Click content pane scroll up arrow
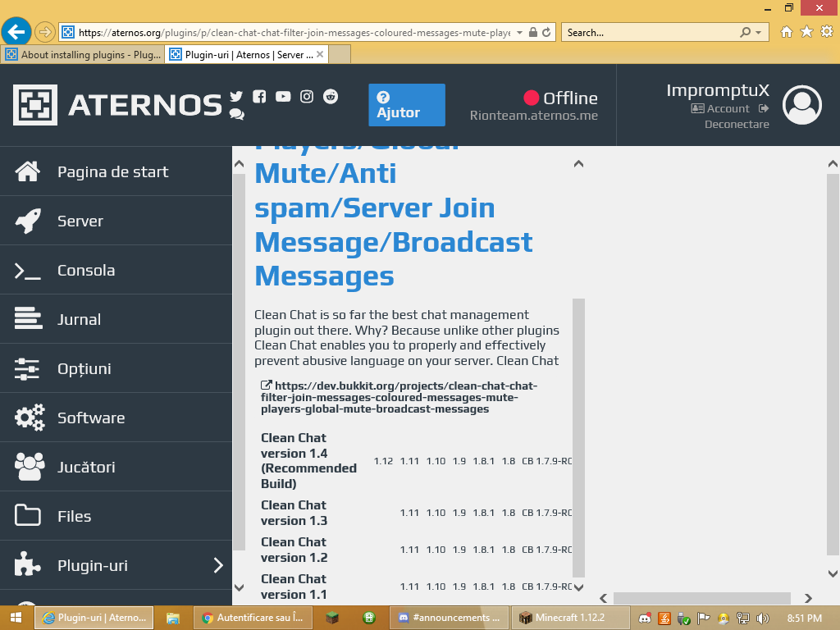The height and width of the screenshot is (630, 840). point(578,164)
